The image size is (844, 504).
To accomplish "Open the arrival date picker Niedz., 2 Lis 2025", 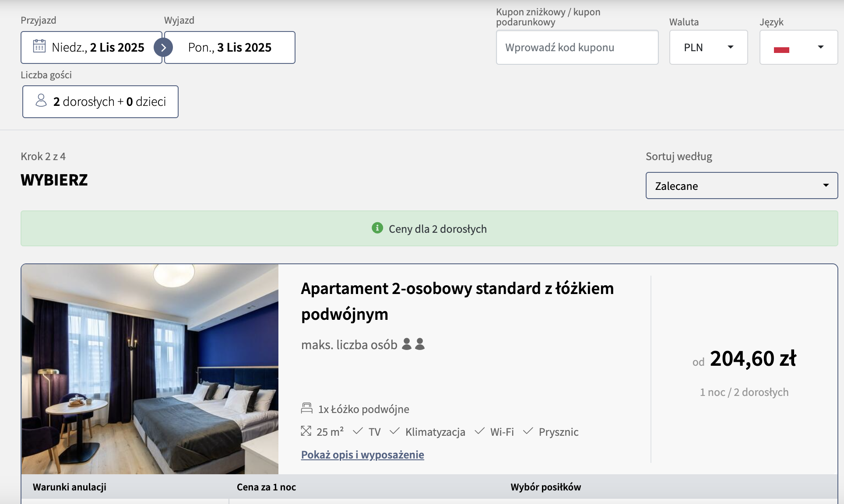I will [x=91, y=47].
